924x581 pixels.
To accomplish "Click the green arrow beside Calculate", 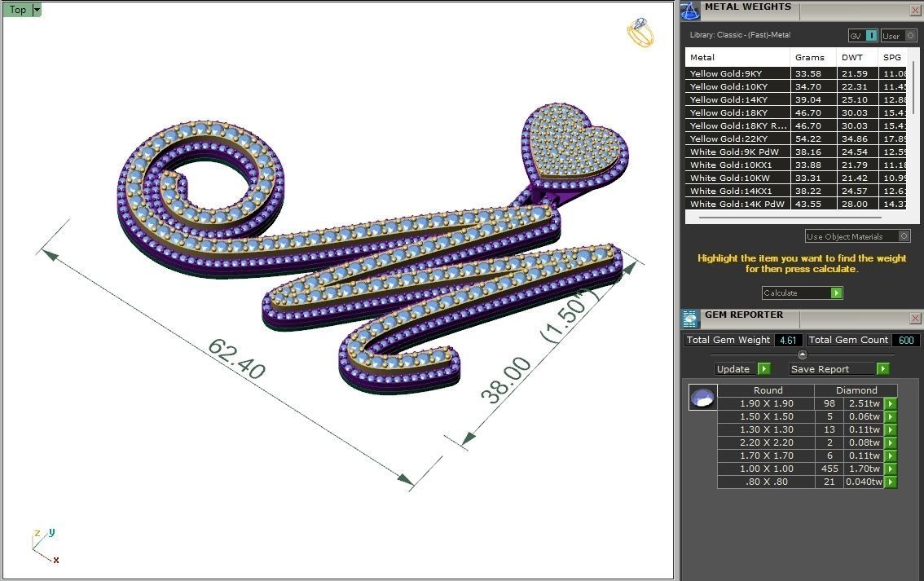I will [x=836, y=293].
